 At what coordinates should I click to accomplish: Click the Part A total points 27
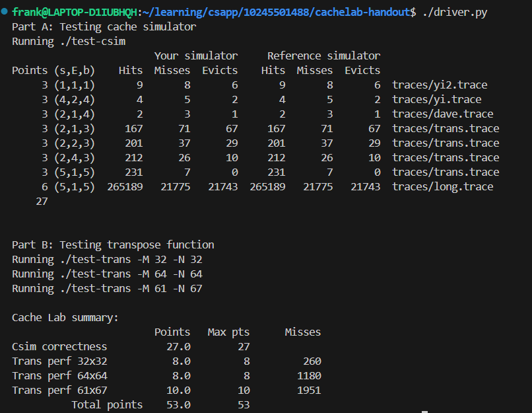tap(42, 202)
